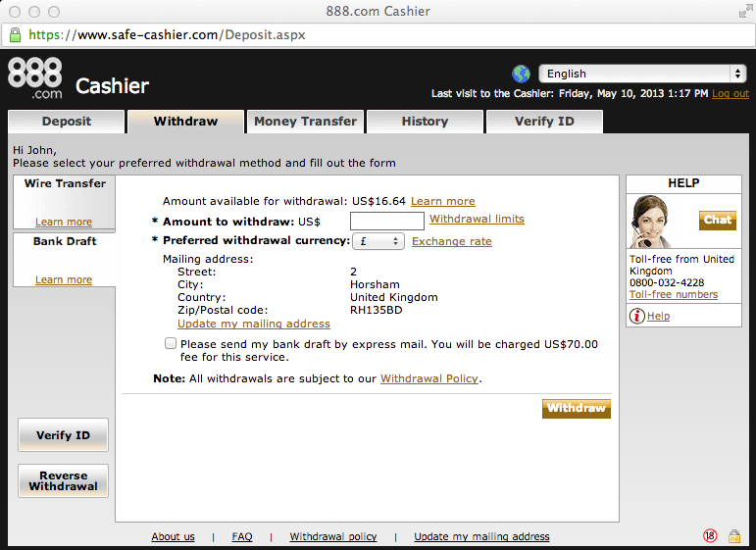
Task: Click the United Kingdom country value
Action: click(x=394, y=297)
